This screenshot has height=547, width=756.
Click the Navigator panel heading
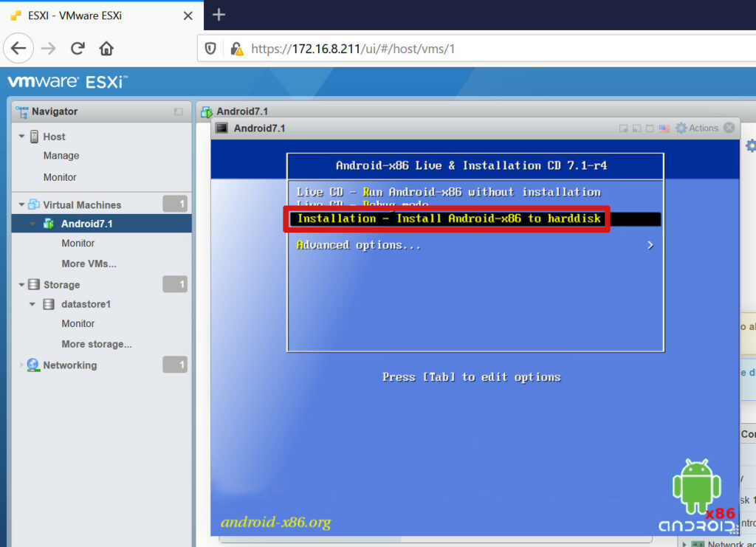coord(55,111)
